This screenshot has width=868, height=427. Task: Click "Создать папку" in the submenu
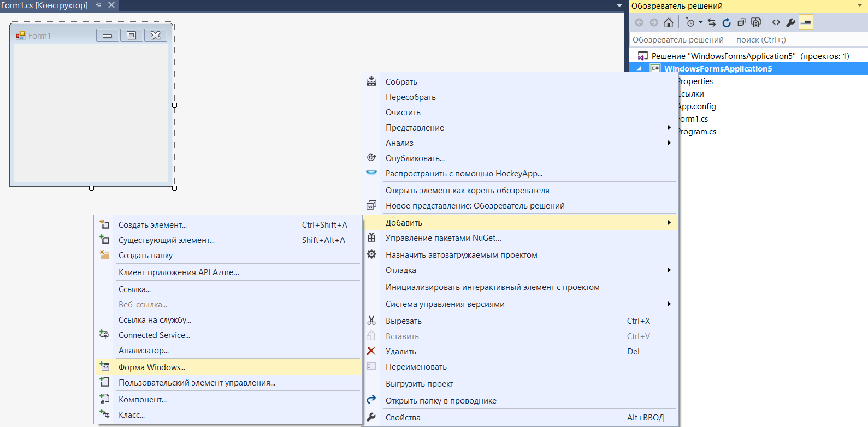pyautogui.click(x=145, y=256)
